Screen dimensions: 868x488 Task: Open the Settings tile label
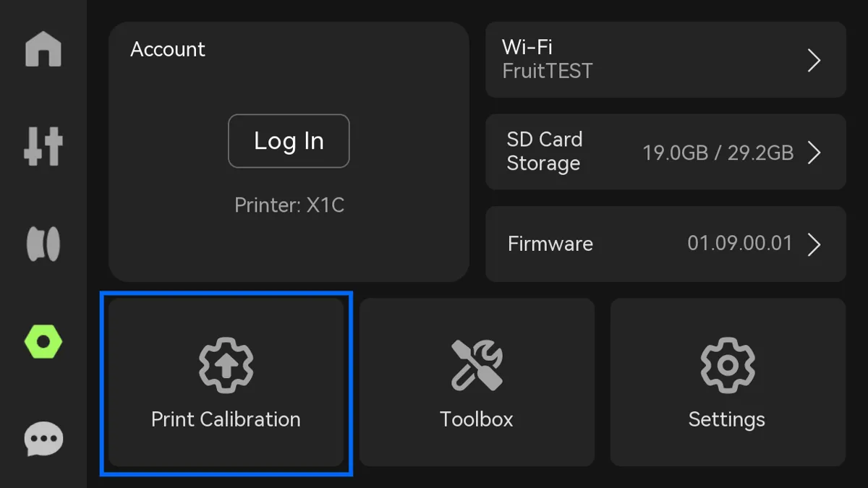click(727, 419)
